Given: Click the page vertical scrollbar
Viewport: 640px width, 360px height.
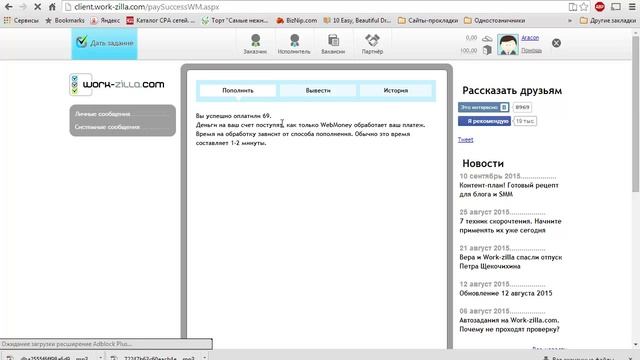Looking at the screenshot, I should click(x=635, y=114).
